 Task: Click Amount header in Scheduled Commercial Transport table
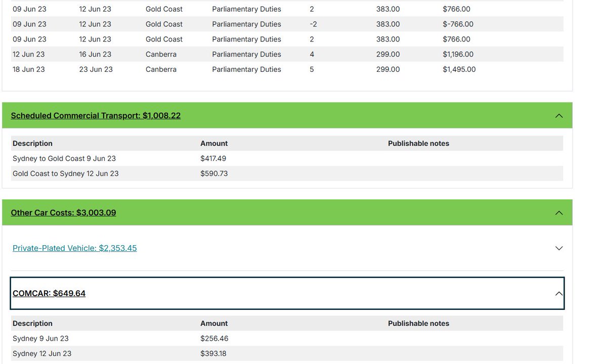pyautogui.click(x=214, y=143)
